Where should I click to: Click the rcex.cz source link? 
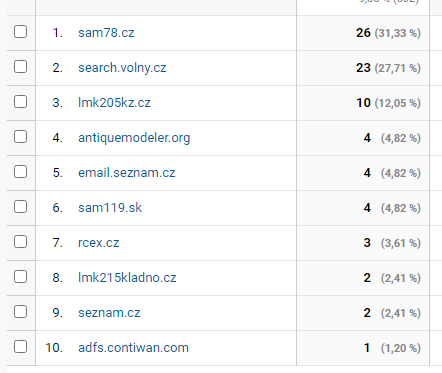99,243
